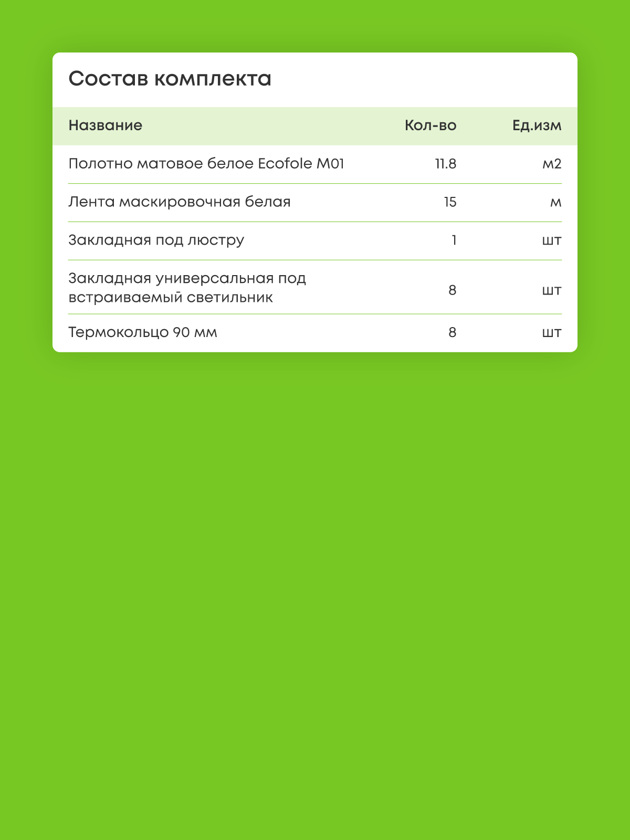Click the "м" unit in the Лента row
This screenshot has height=840, width=630.
pyautogui.click(x=555, y=203)
